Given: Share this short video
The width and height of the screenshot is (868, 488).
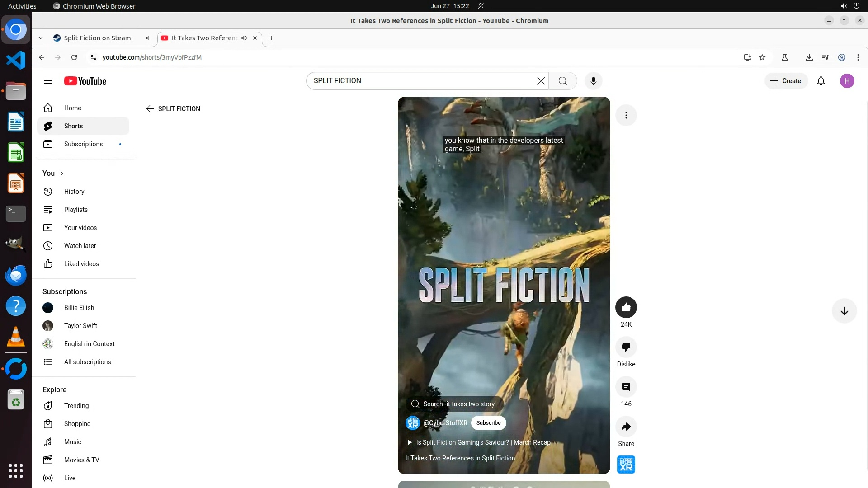Looking at the screenshot, I should click(x=626, y=427).
